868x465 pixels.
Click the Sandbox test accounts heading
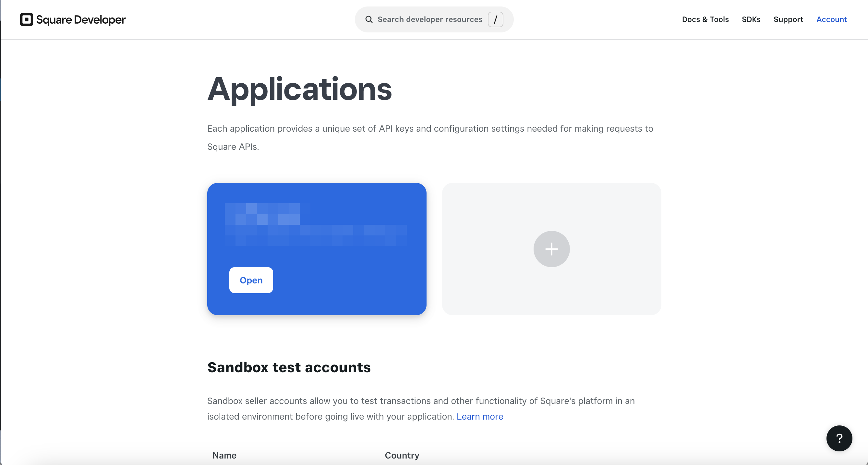tap(289, 367)
